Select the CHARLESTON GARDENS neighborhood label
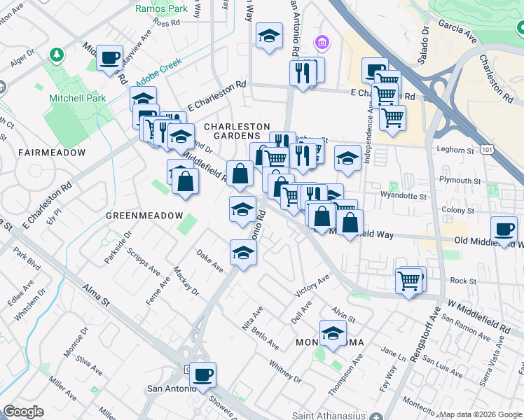The image size is (524, 420). [237, 131]
